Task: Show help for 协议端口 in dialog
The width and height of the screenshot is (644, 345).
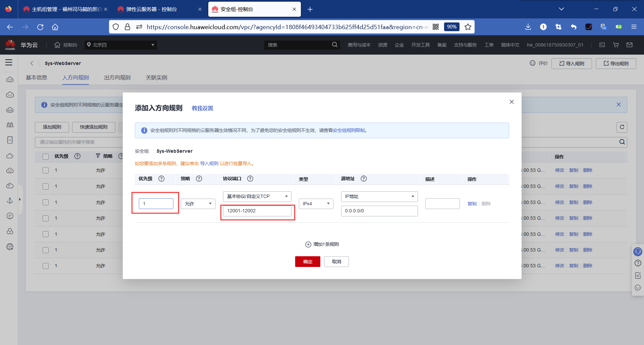Action: (x=250, y=179)
